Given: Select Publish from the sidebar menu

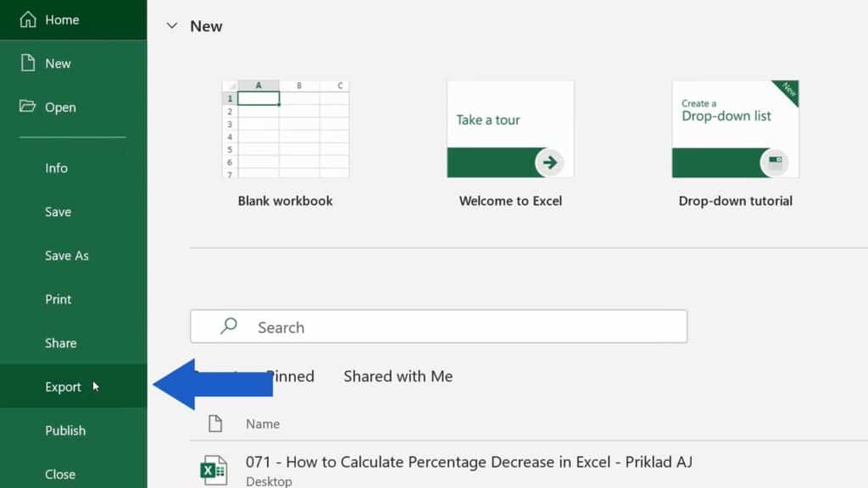Looking at the screenshot, I should coord(65,430).
